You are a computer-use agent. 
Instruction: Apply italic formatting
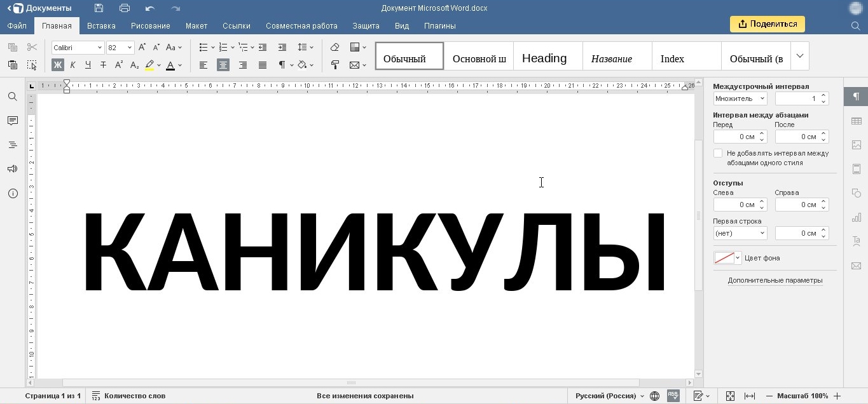pos(72,65)
